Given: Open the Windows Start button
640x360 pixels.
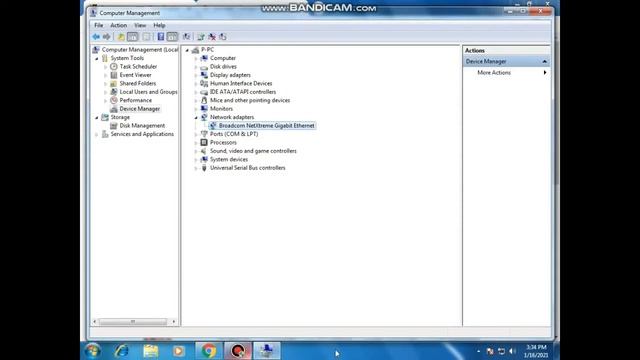Looking at the screenshot, I should (93, 351).
